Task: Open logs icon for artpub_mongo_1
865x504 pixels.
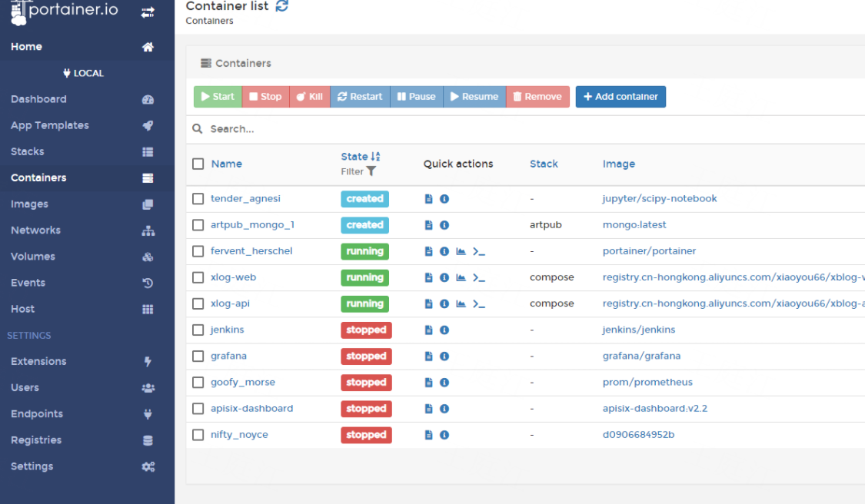Action: pyautogui.click(x=428, y=225)
